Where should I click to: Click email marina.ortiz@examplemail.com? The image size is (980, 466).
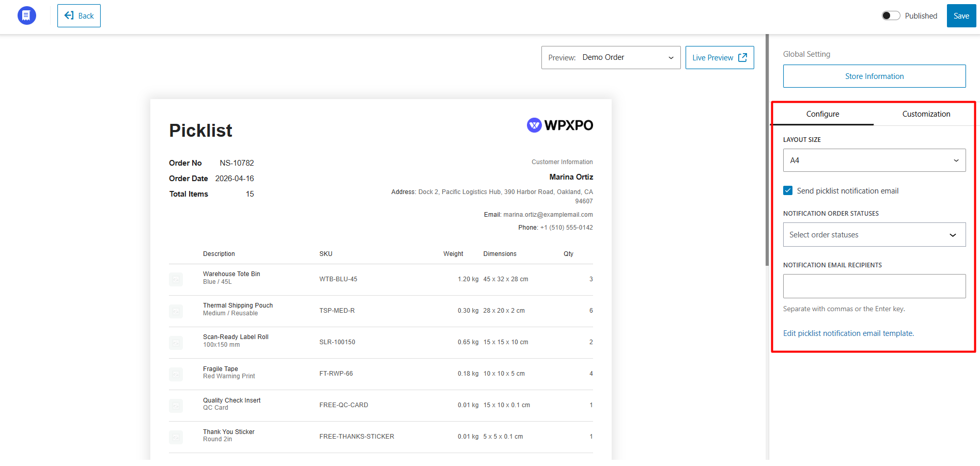coord(548,215)
